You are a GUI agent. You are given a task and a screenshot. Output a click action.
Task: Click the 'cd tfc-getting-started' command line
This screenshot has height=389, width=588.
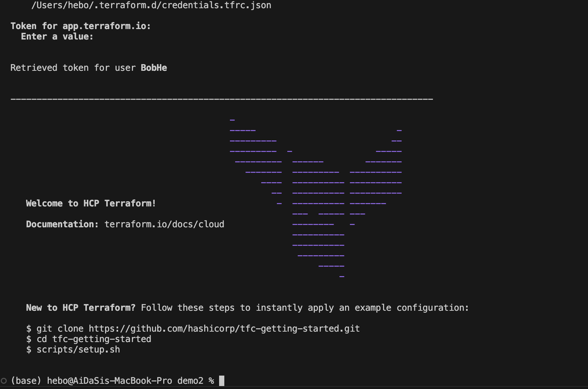pos(94,339)
